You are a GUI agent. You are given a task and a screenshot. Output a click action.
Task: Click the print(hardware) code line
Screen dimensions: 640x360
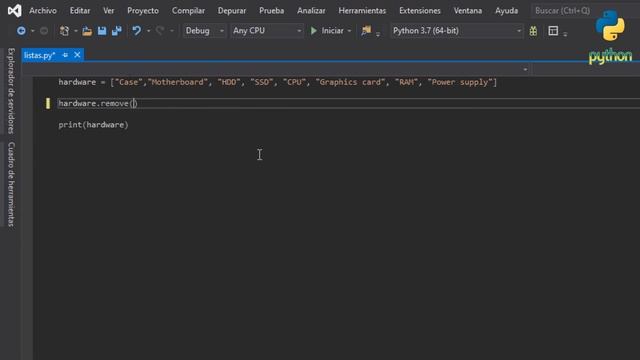click(x=93, y=124)
